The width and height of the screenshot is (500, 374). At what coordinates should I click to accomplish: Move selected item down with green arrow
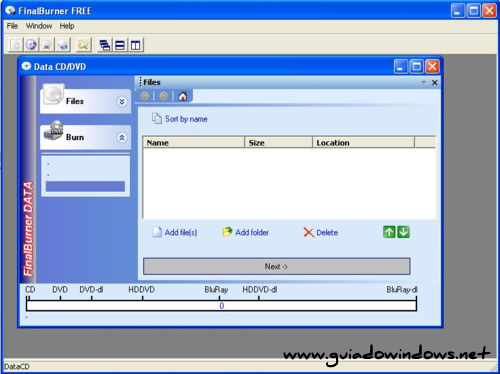pos(403,232)
